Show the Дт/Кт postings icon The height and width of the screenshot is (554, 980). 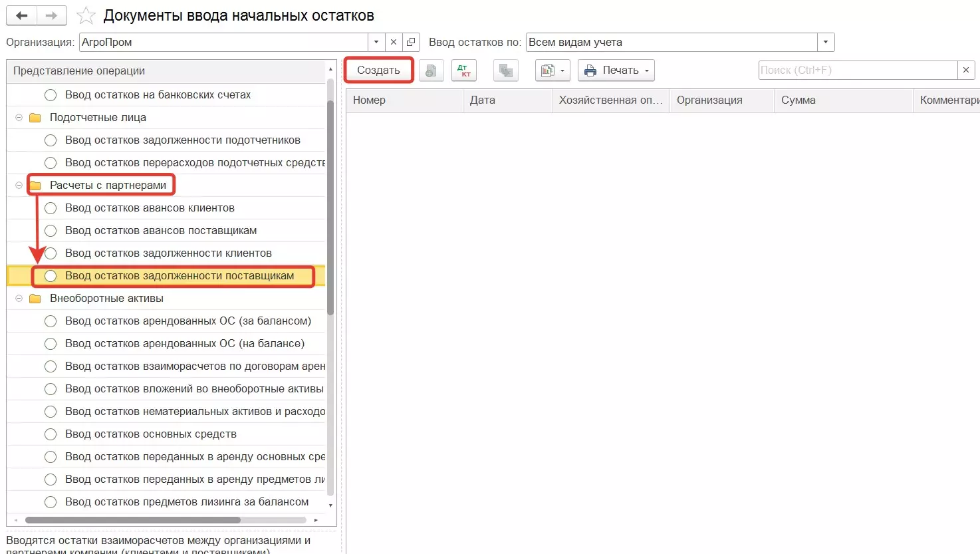pos(464,70)
